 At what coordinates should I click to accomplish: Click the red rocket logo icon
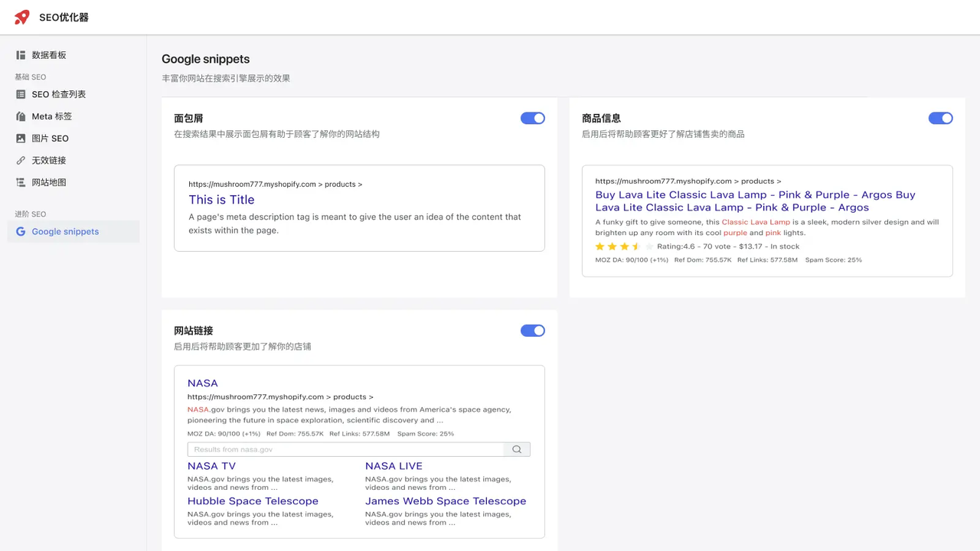[22, 17]
